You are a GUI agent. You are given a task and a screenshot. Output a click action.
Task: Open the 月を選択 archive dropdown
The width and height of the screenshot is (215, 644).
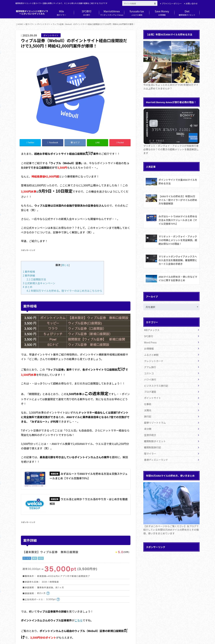click(171, 307)
